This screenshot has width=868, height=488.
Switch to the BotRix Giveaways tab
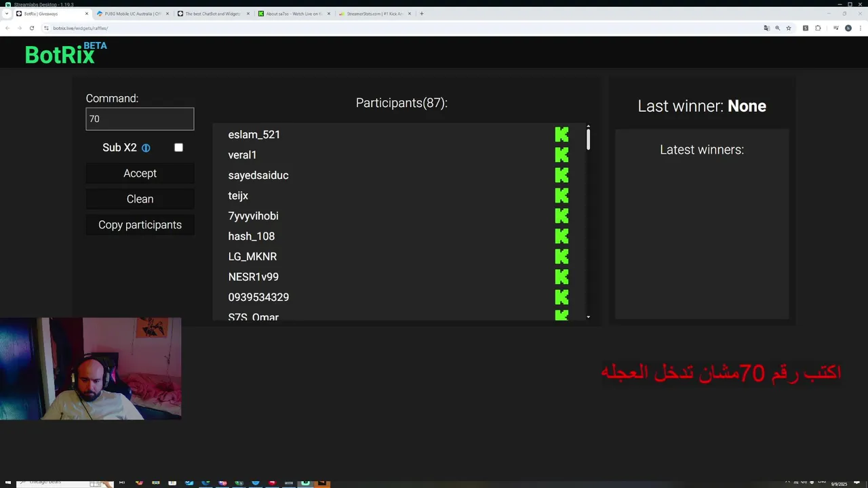pyautogui.click(x=52, y=14)
